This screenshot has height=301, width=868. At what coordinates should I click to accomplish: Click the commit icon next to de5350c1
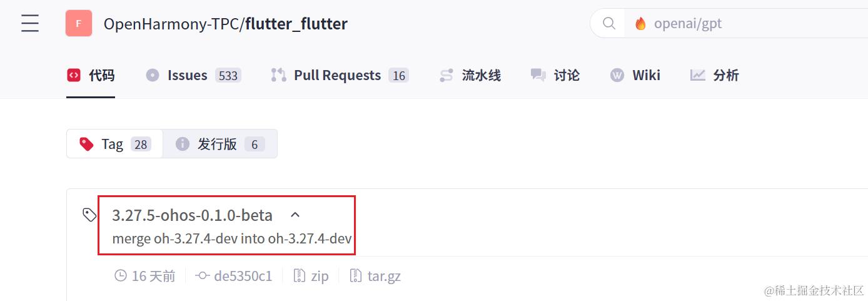point(202,276)
